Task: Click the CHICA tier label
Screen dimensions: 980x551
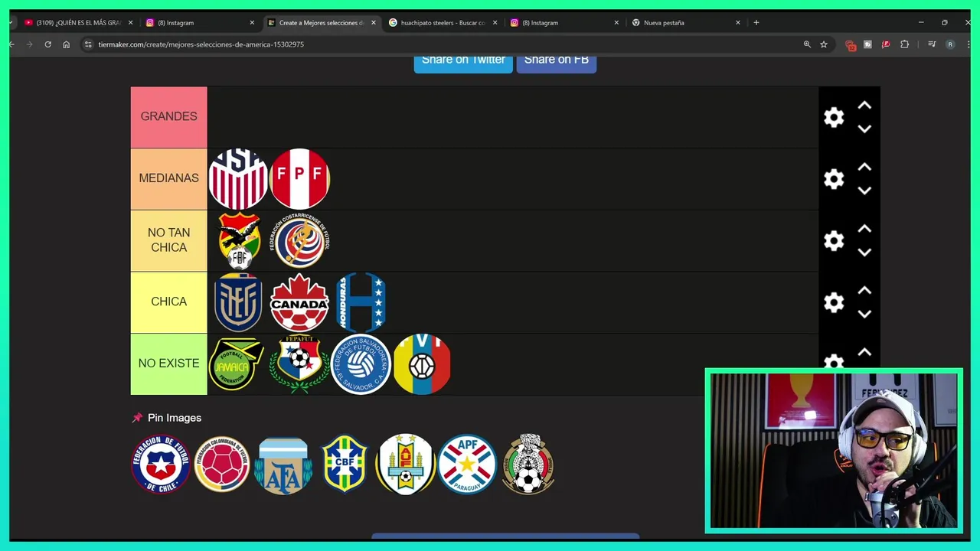Action: (168, 302)
